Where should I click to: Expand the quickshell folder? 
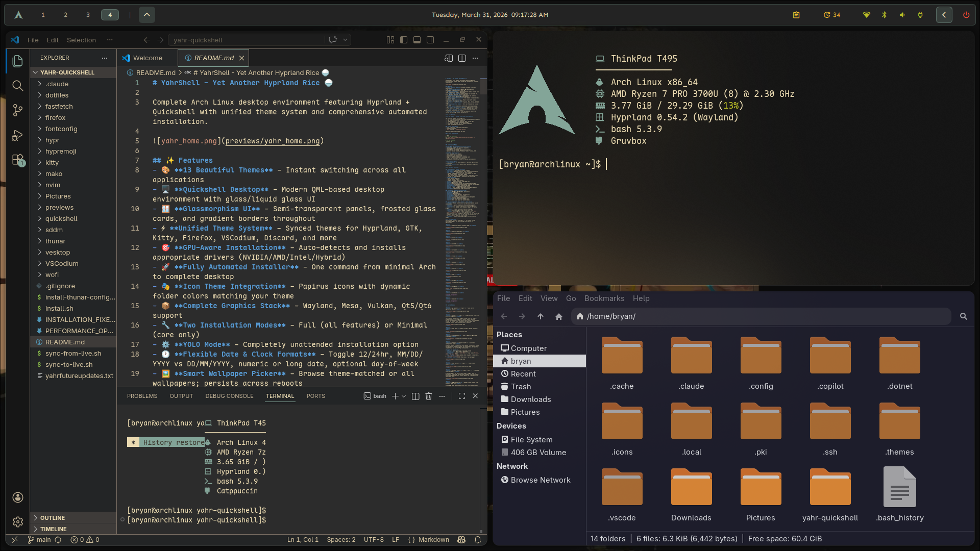(x=61, y=219)
